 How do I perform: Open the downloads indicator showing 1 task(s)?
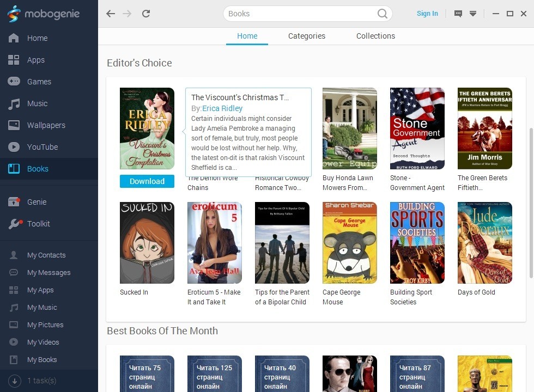point(33,381)
